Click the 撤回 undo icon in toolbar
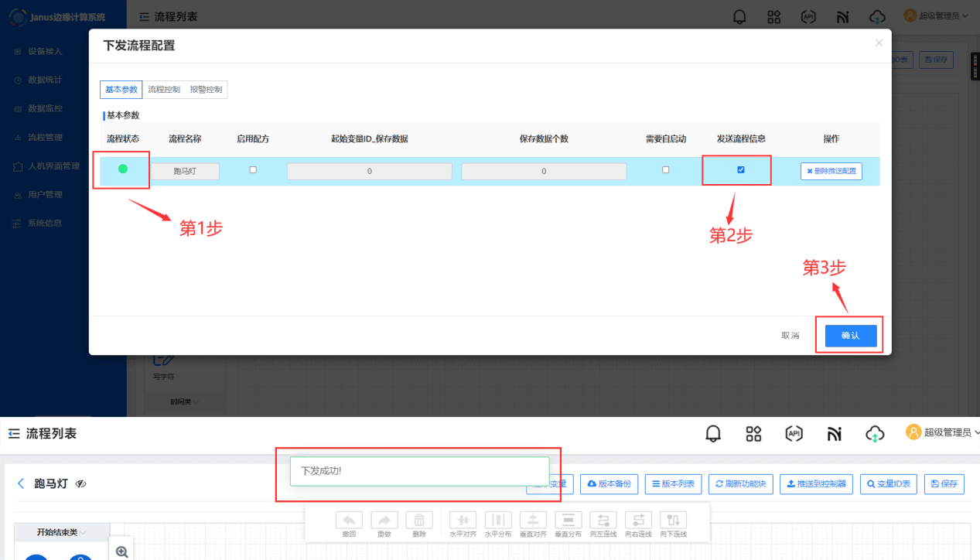Viewport: 980px width, 560px height. pyautogui.click(x=349, y=521)
